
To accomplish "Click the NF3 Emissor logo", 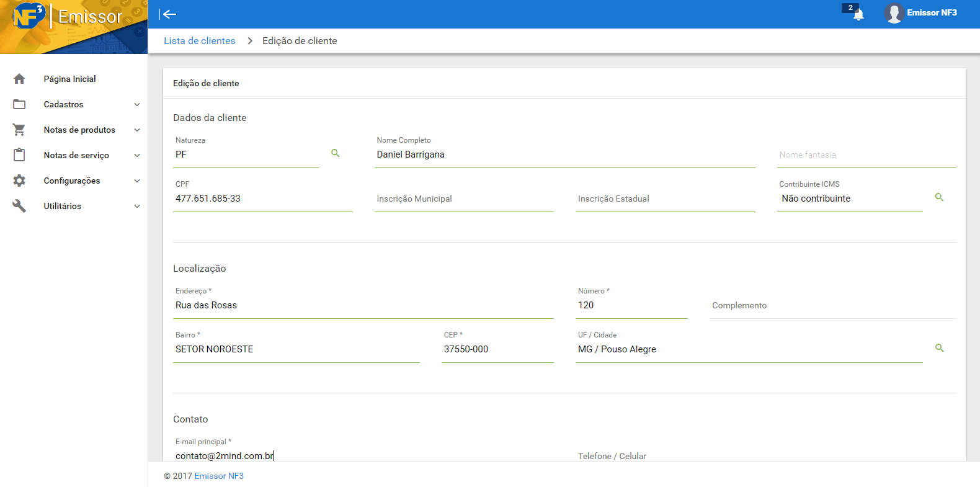I will pyautogui.click(x=68, y=17).
